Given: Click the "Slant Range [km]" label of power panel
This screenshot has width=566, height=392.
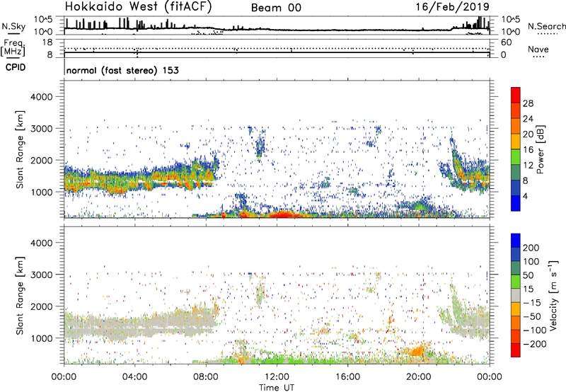Looking at the screenshot, I should [x=20, y=149].
